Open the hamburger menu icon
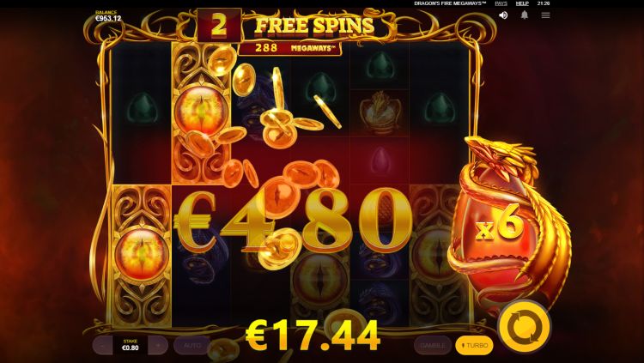Viewport: 644px width, 363px height. point(545,15)
